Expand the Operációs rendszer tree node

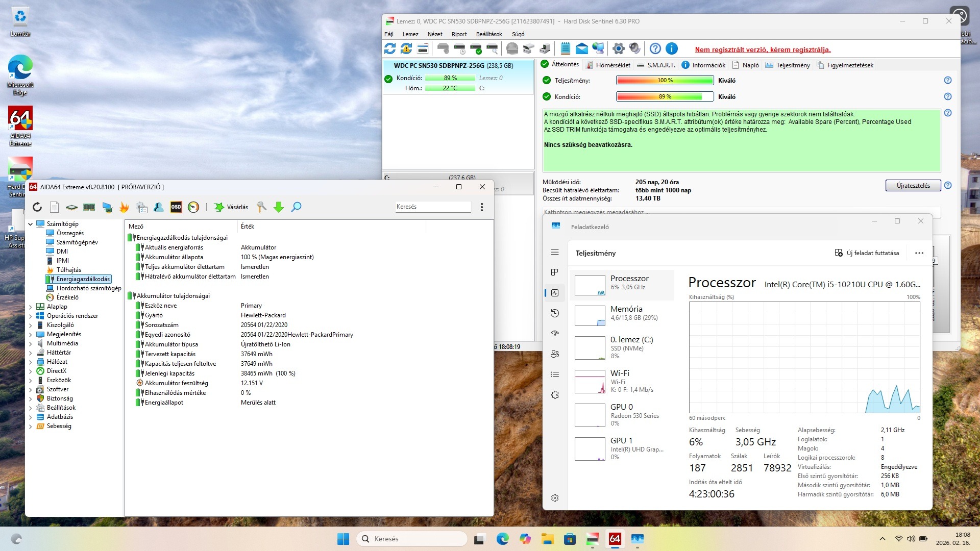coord(31,316)
